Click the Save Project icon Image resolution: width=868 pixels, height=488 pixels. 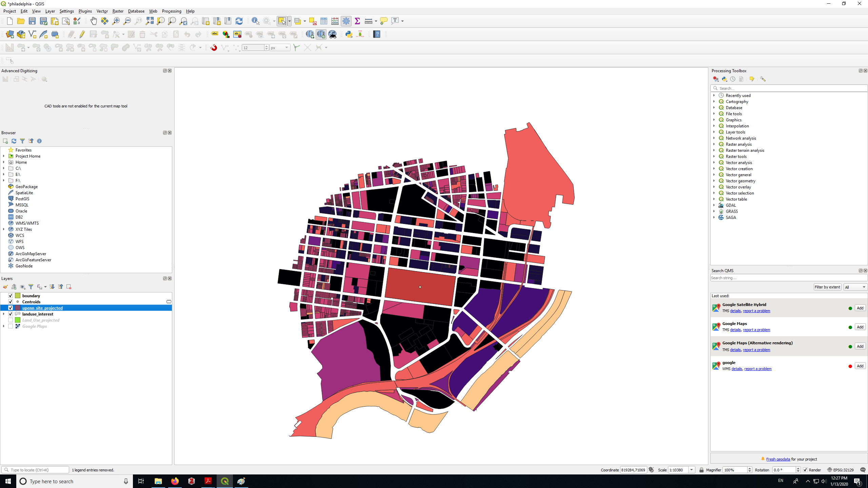pyautogui.click(x=32, y=21)
